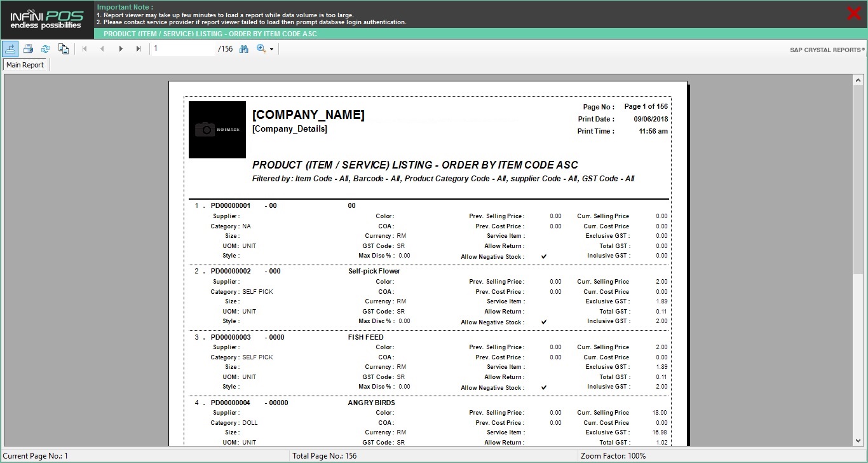Viewport: 868px width, 463px height.
Task: Click the NA category value of PD00000001
Action: coord(247,226)
